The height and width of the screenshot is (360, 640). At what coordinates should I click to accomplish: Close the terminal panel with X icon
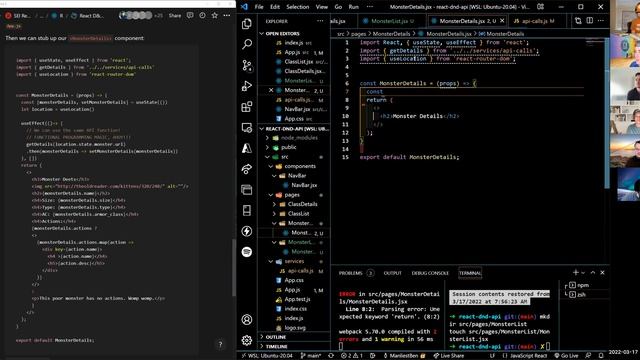click(x=602, y=272)
